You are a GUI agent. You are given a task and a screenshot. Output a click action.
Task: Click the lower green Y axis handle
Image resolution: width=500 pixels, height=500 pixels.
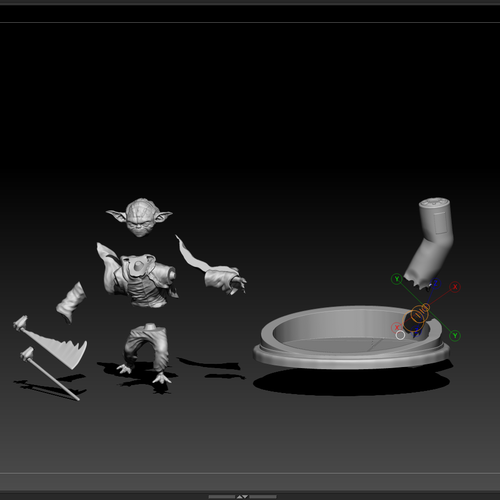click(x=455, y=335)
